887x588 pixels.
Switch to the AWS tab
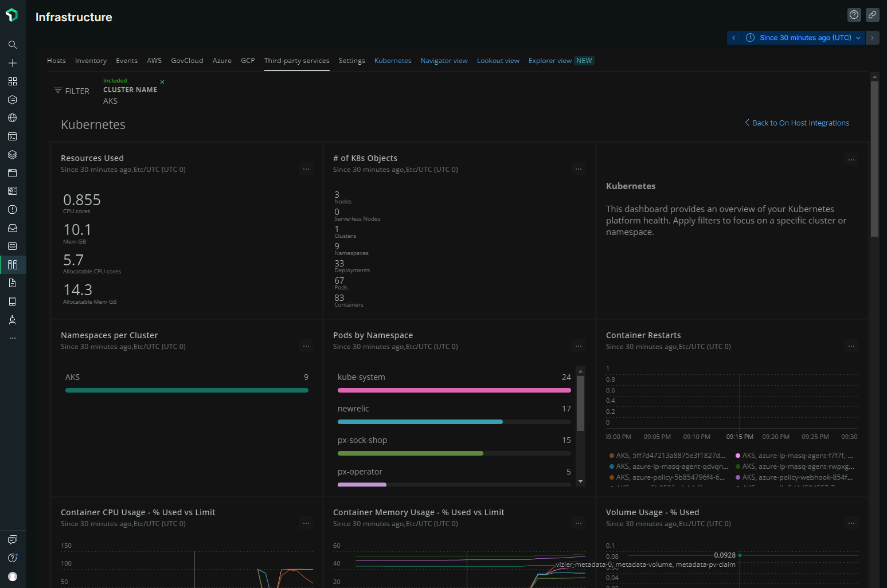tap(154, 61)
